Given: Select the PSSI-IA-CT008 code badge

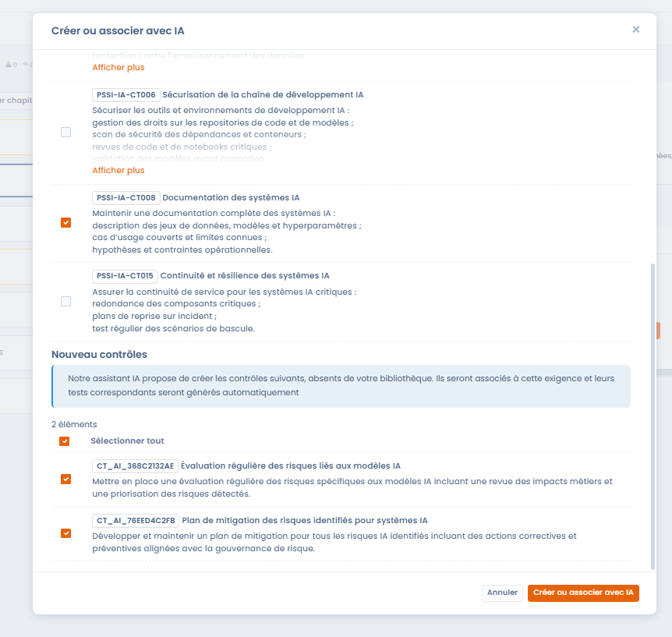Looking at the screenshot, I should (126, 198).
